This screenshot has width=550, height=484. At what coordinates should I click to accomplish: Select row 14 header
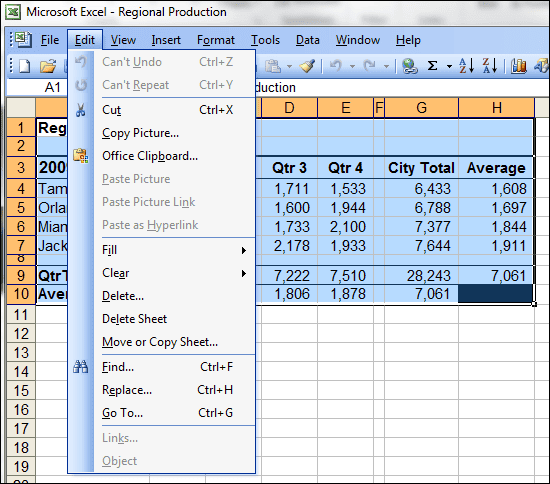pyautogui.click(x=21, y=372)
